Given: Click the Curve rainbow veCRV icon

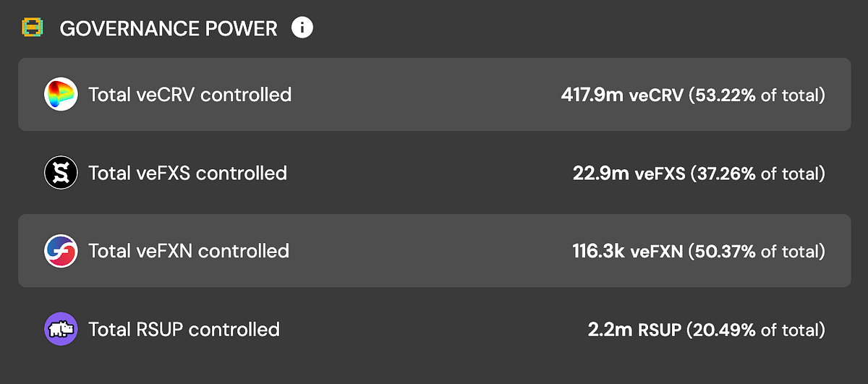Looking at the screenshot, I should (61, 95).
